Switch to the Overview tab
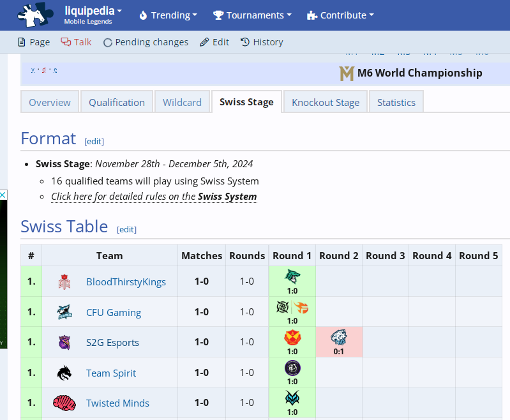 click(50, 103)
